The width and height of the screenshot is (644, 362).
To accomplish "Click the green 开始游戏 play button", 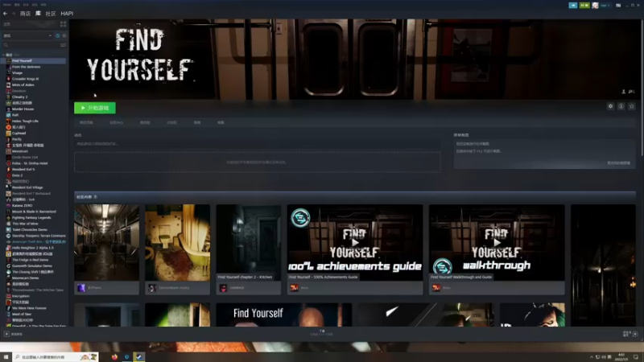I will pos(95,108).
